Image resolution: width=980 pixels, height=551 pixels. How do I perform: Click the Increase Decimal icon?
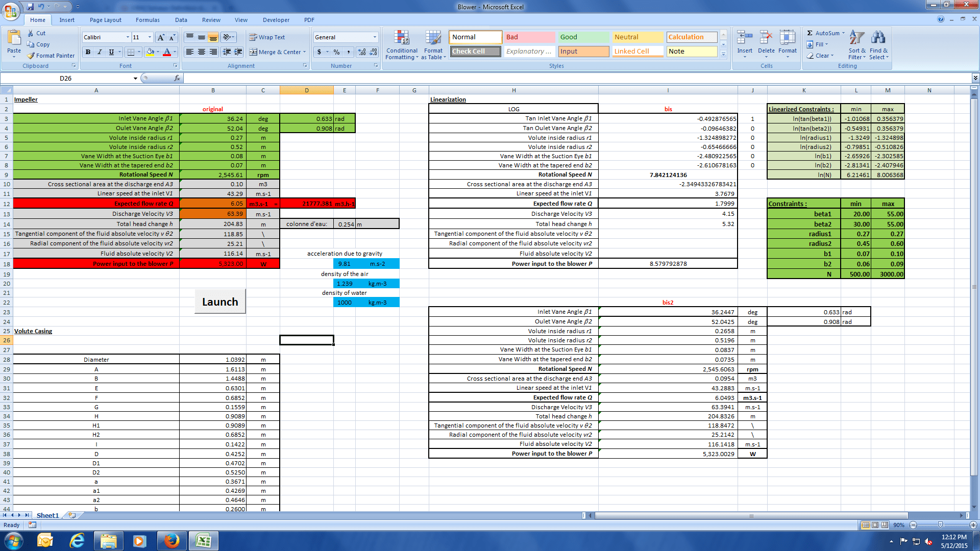coord(362,52)
